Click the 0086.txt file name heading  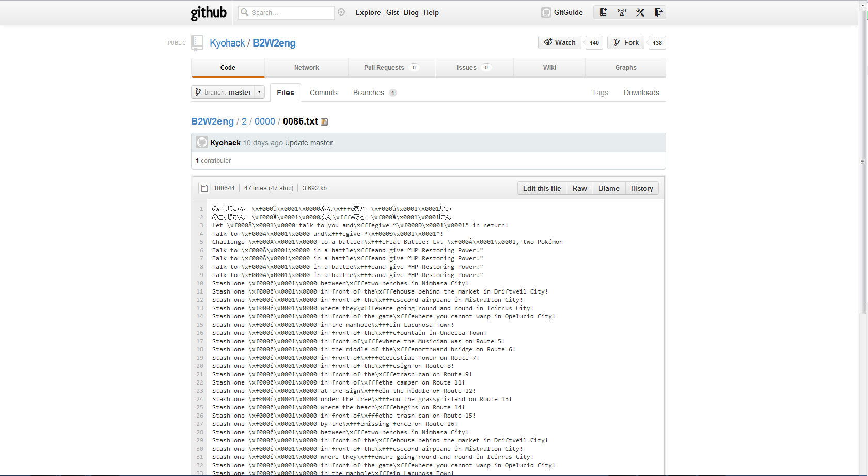(x=301, y=121)
